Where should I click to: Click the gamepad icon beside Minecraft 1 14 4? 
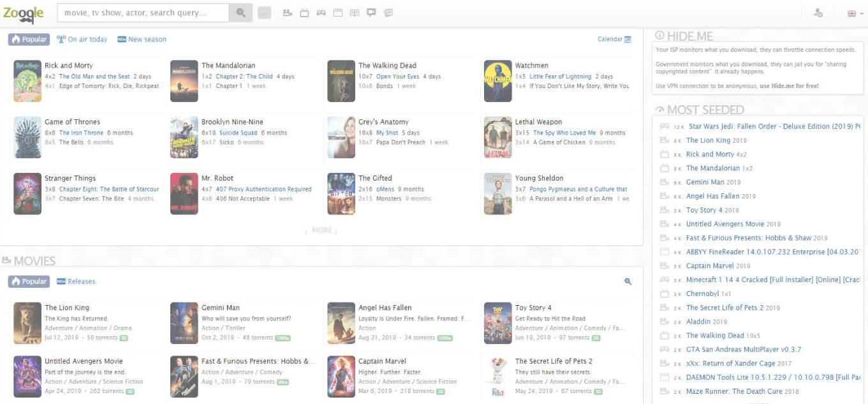(x=664, y=280)
